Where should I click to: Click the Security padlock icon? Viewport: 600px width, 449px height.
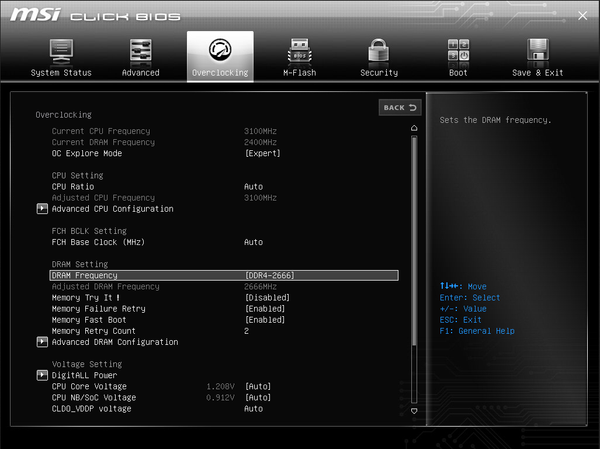pyautogui.click(x=378, y=51)
